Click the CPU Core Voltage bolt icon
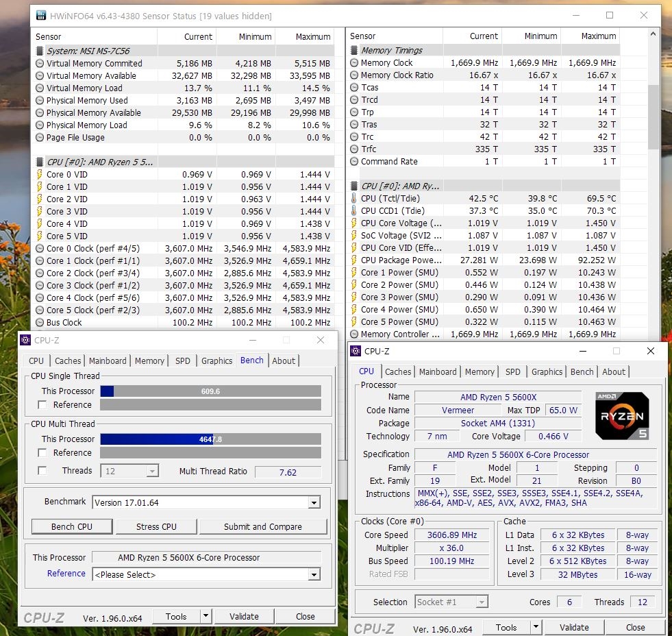The width and height of the screenshot is (672, 636). [353, 223]
